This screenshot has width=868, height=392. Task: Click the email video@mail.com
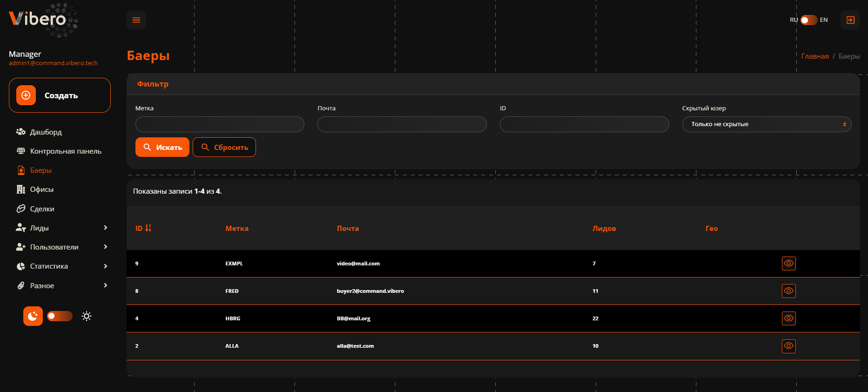tap(358, 264)
